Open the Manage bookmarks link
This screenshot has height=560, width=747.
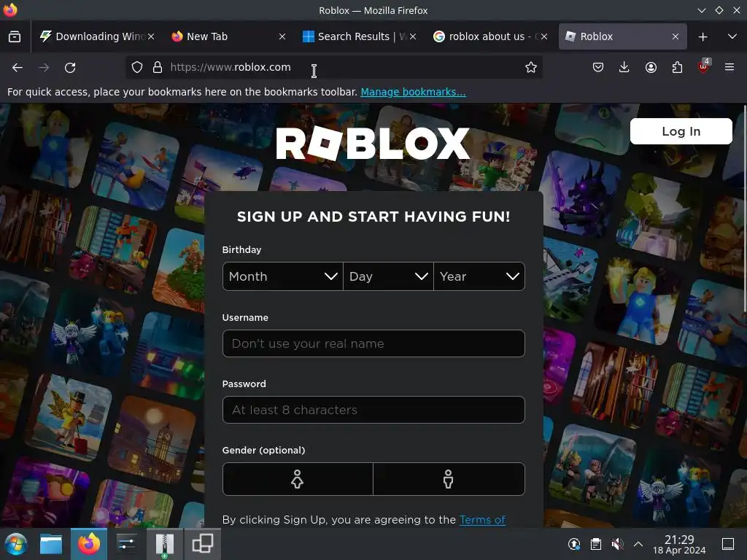click(413, 92)
